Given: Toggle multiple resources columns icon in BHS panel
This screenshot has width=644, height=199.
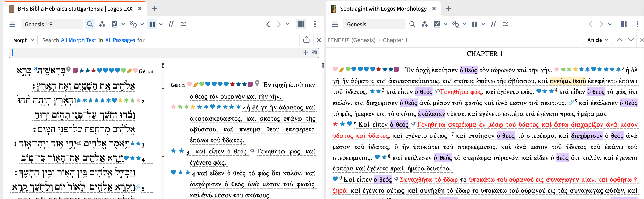Looking at the screenshot, I should pyautogui.click(x=152, y=24).
